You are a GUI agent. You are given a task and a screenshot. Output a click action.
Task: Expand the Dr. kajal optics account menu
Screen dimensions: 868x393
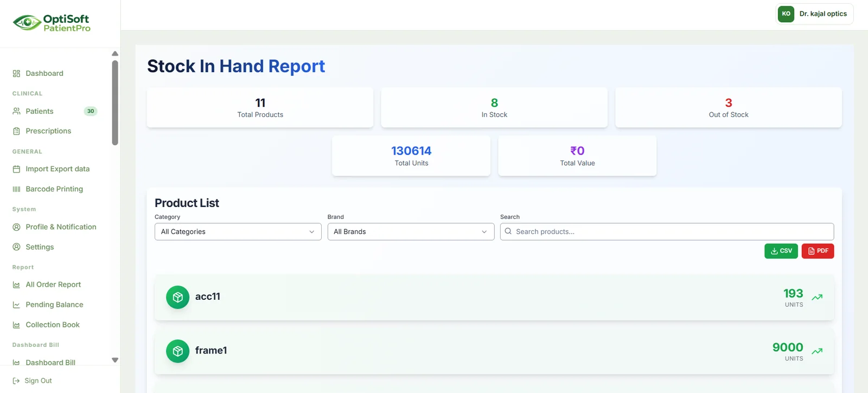click(815, 14)
